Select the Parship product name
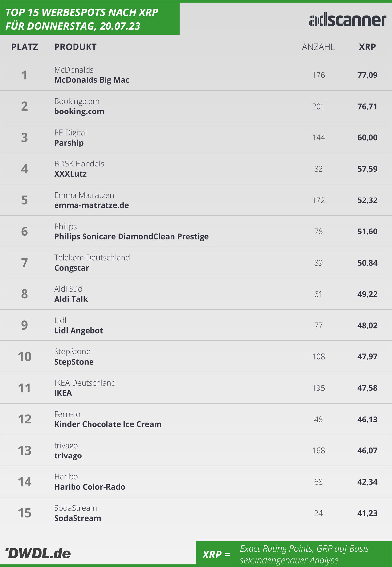This screenshot has width=392, height=567. (69, 143)
